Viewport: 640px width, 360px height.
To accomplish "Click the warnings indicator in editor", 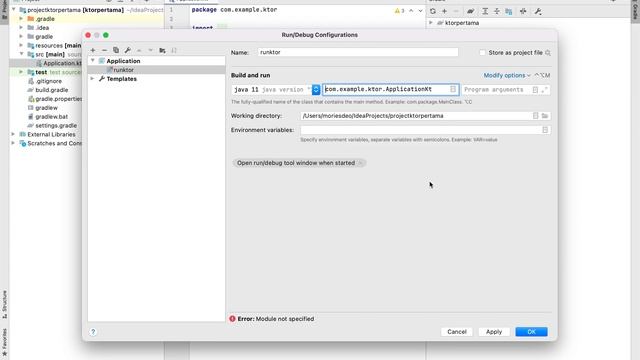I will pyautogui.click(x=399, y=11).
